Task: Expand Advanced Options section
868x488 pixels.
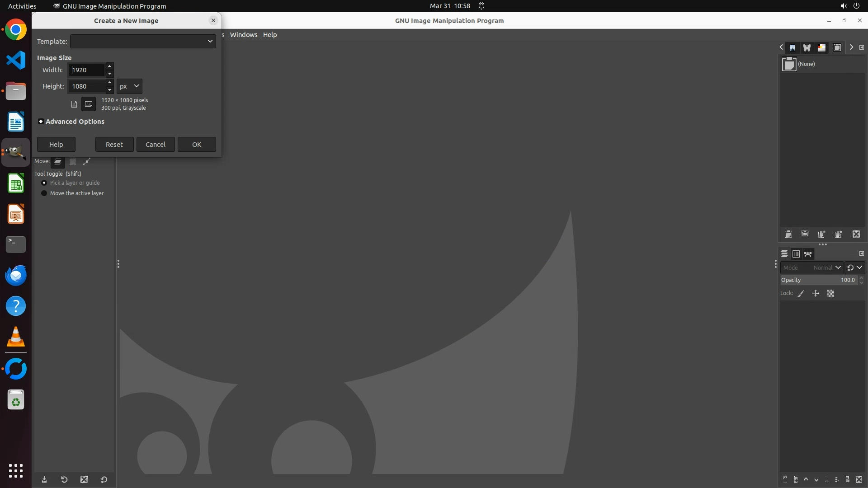Action: (41, 121)
